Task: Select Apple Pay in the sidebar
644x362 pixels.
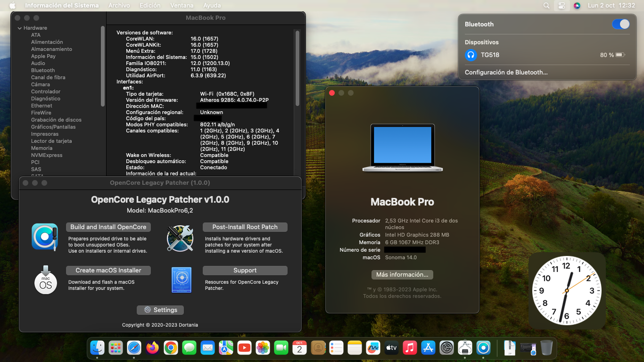Action: click(43, 56)
